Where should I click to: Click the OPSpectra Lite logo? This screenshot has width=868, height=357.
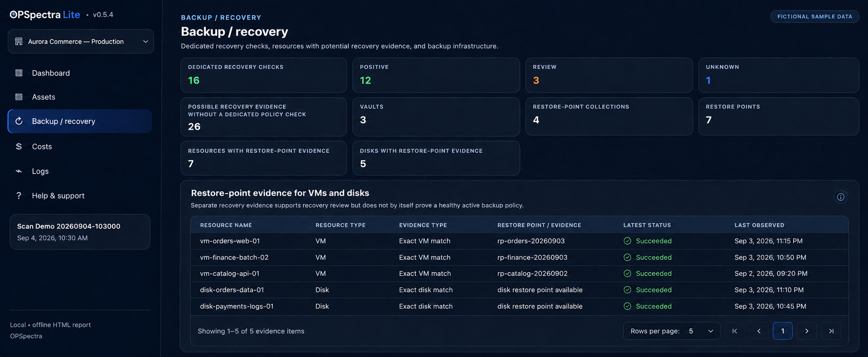coord(45,15)
